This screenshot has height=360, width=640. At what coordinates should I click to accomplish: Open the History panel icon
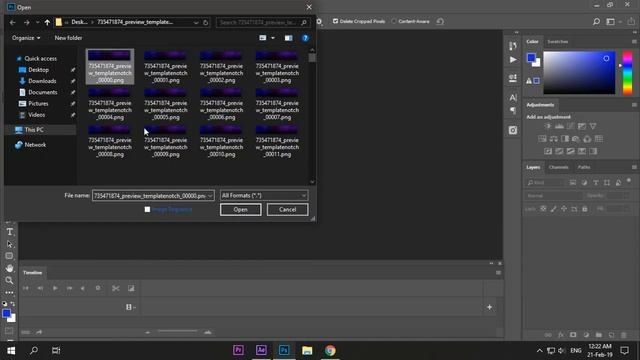513,46
